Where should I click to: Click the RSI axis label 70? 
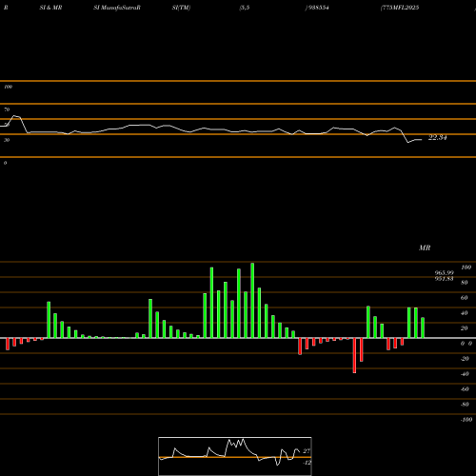(7, 109)
